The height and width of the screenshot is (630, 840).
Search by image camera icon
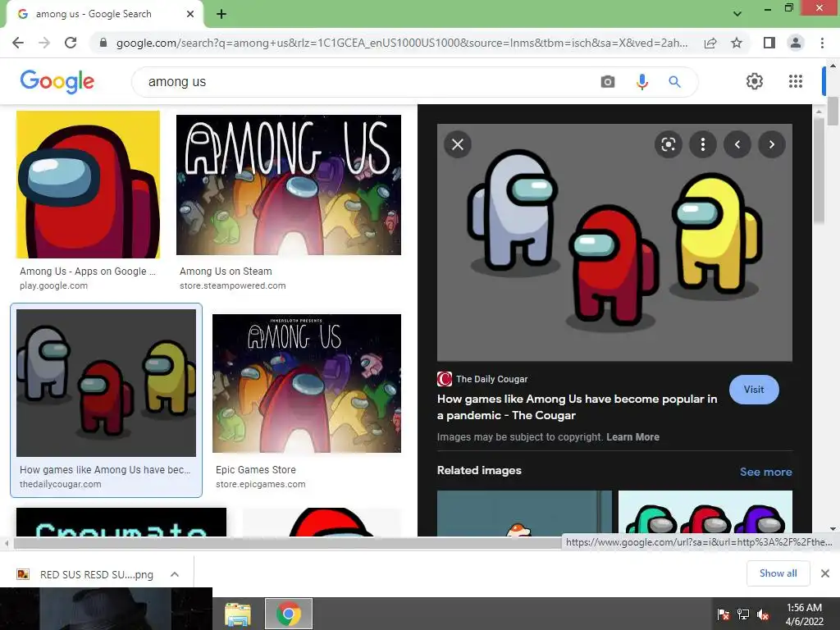608,81
